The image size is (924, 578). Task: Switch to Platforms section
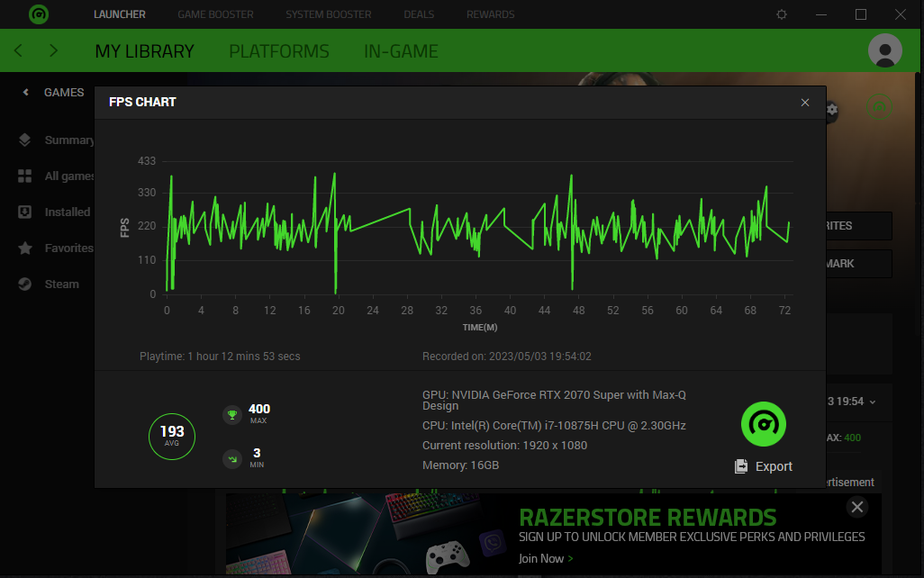point(279,51)
